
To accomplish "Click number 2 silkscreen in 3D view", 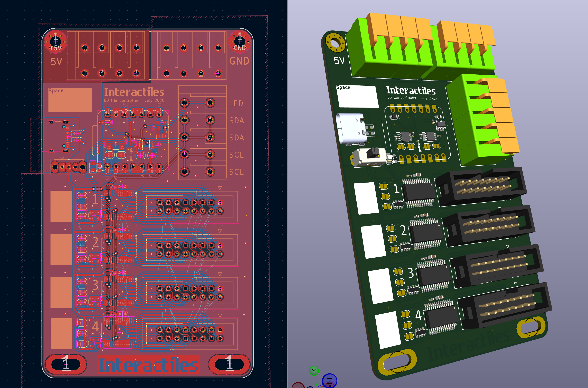I will tap(403, 230).
